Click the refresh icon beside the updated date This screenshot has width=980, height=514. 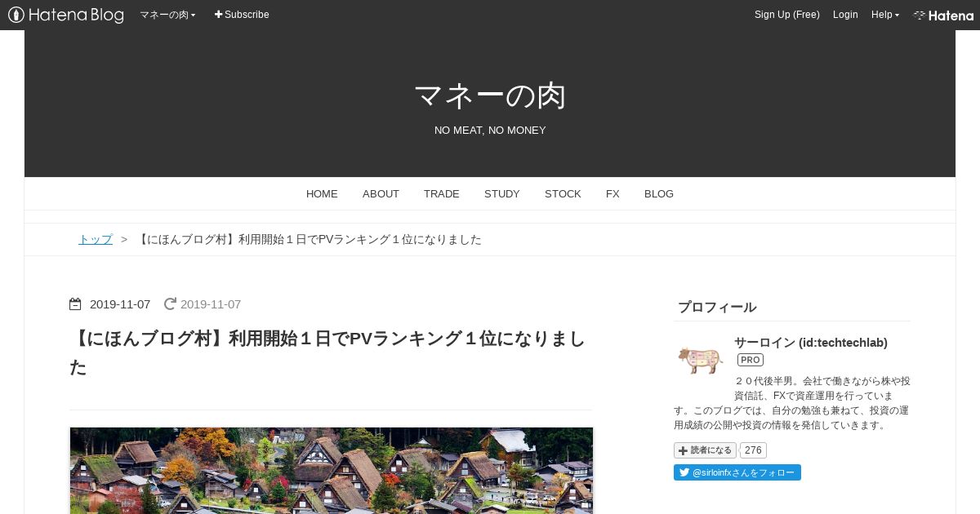(170, 304)
